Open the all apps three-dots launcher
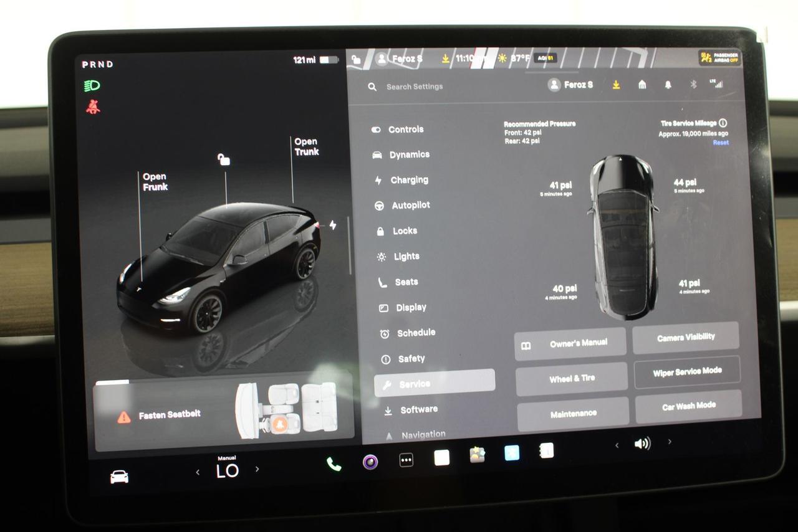 click(406, 460)
